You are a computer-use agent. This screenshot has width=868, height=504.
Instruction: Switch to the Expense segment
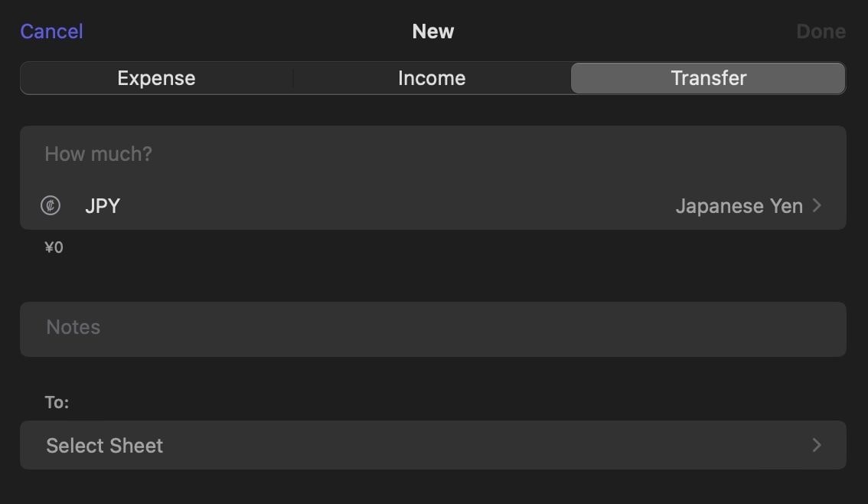pos(157,78)
